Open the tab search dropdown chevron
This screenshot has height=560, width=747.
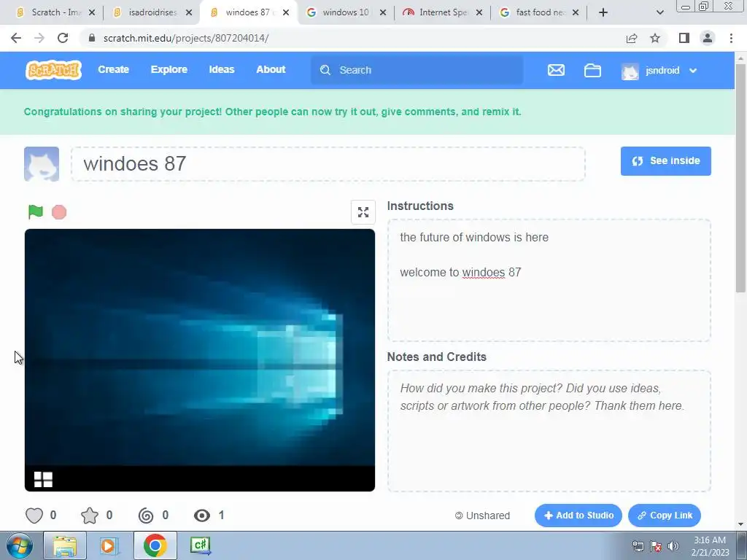[x=659, y=12]
